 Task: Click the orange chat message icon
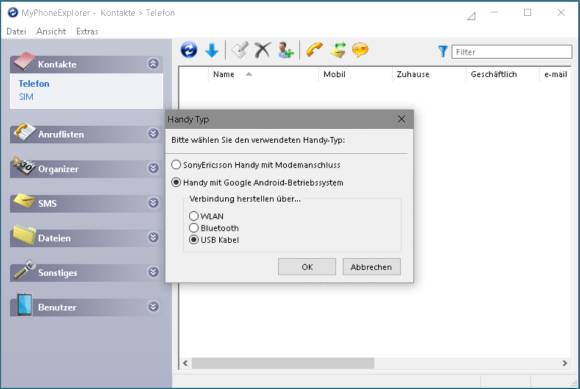360,50
